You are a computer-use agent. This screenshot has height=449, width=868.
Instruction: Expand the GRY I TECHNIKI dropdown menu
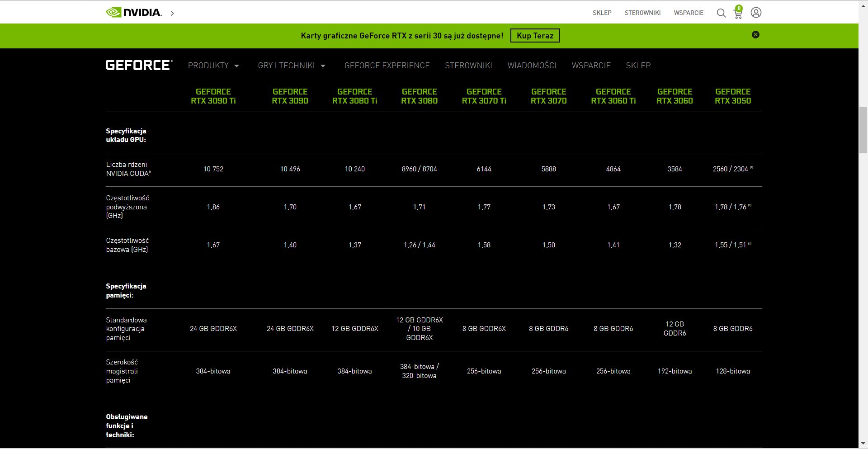[292, 66]
